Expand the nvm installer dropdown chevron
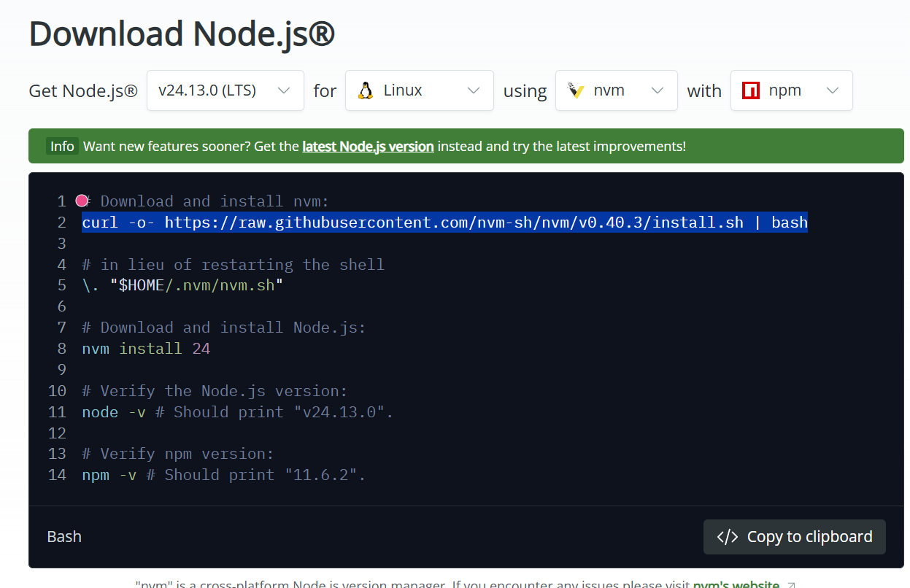Viewport: 910px width, 588px height. (658, 90)
